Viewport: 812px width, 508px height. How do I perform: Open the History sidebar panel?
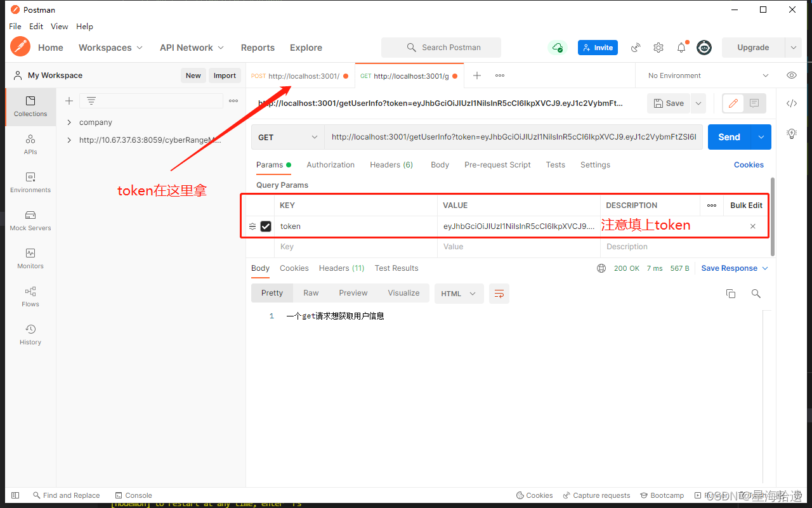click(30, 335)
